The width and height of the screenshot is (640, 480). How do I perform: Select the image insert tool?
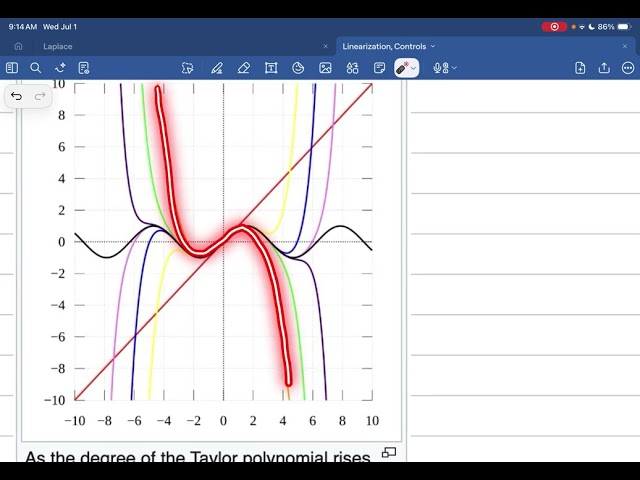(325, 68)
